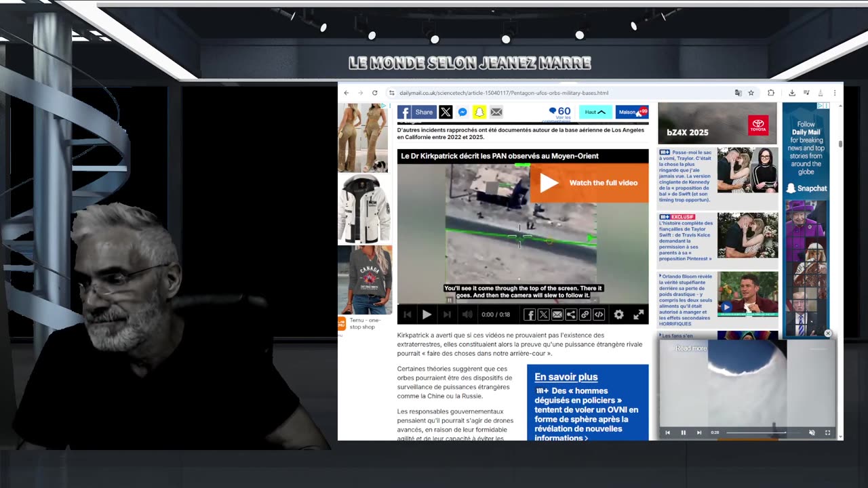Make the floating video fullscreen

(827, 432)
